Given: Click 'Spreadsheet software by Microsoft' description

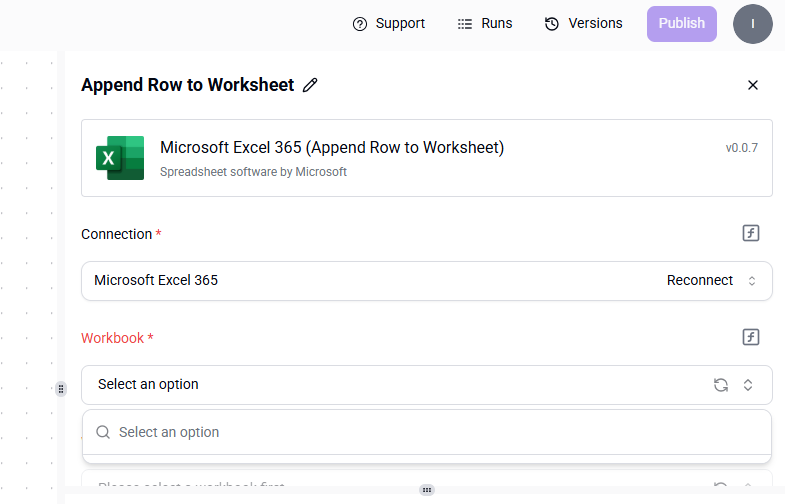Looking at the screenshot, I should (x=253, y=172).
